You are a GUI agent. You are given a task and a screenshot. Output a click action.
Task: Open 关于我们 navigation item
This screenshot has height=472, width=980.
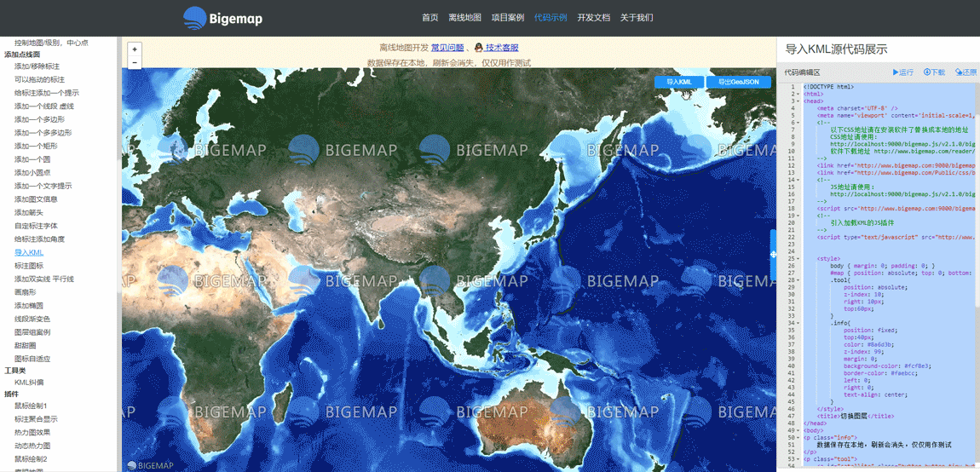point(637,18)
